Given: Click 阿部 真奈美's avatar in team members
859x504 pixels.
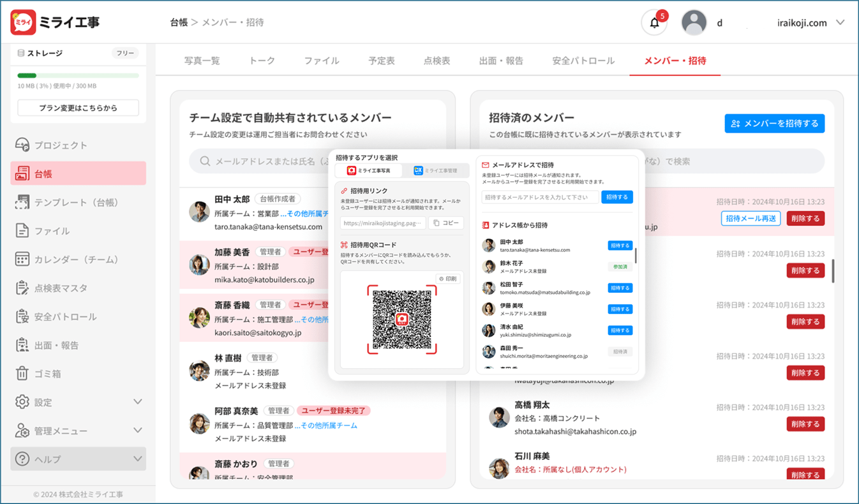Looking at the screenshot, I should point(200,424).
